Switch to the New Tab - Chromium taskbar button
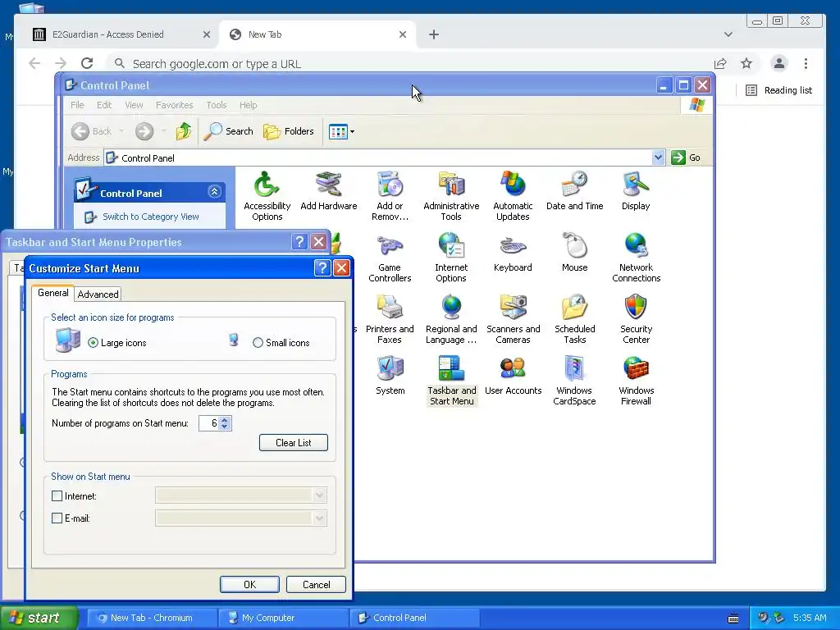This screenshot has width=840, height=630. [152, 618]
